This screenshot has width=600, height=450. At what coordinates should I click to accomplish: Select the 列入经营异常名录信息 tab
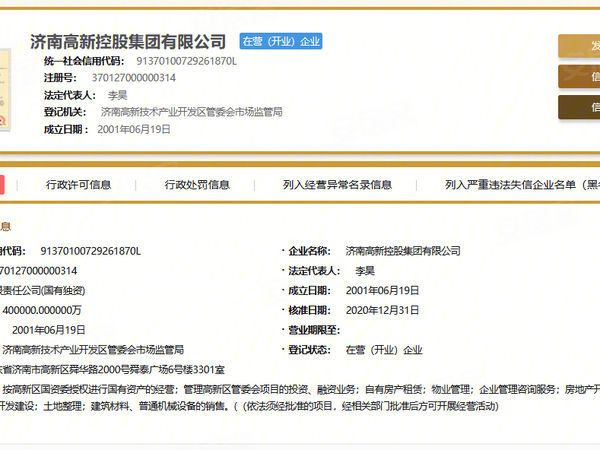338,185
